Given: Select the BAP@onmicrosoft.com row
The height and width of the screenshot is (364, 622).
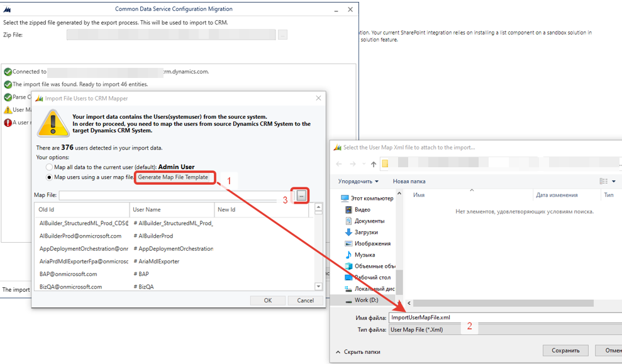Looking at the screenshot, I should 174,274.
